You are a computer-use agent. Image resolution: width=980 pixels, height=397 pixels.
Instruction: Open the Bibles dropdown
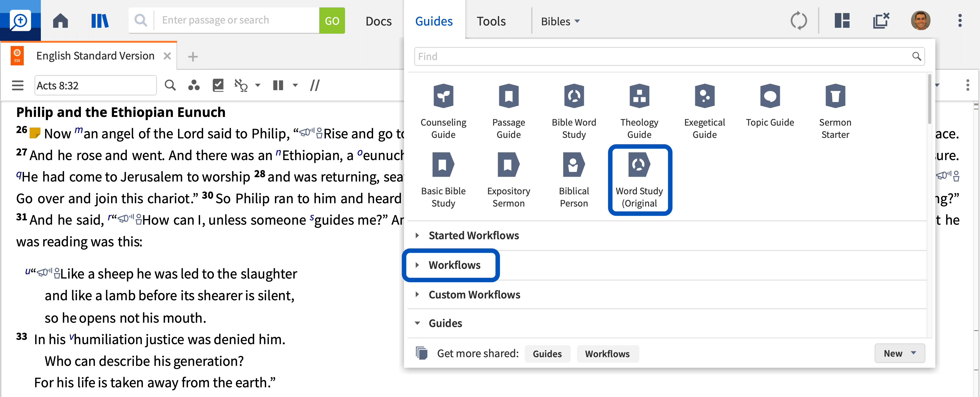[560, 21]
